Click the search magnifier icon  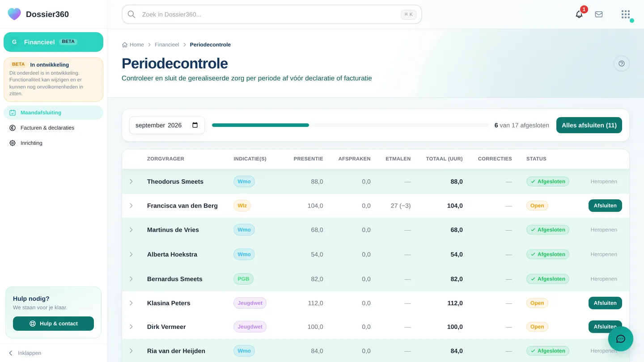(x=131, y=14)
